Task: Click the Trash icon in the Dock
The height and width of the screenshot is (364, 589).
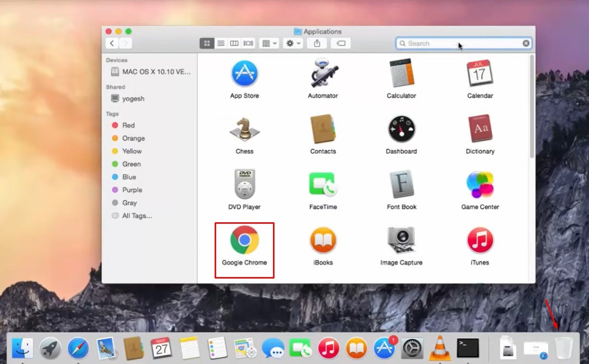Action: pyautogui.click(x=563, y=348)
